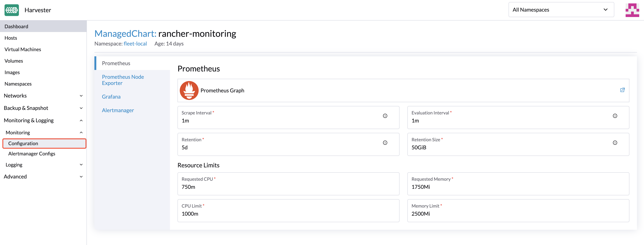This screenshot has width=644, height=245.
Task: Edit the Scrape Interval field
Action: coord(288,118)
